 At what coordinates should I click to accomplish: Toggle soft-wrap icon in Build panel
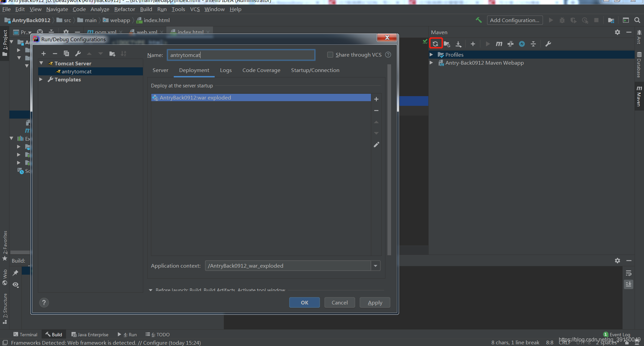629,273
